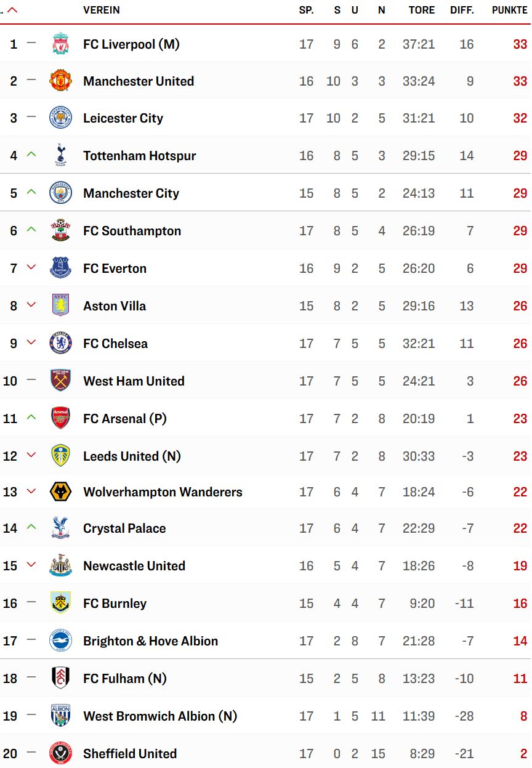Open the Crystal Palace eagle crest
Image resolution: width=532 pixels, height=768 pixels.
(60, 528)
